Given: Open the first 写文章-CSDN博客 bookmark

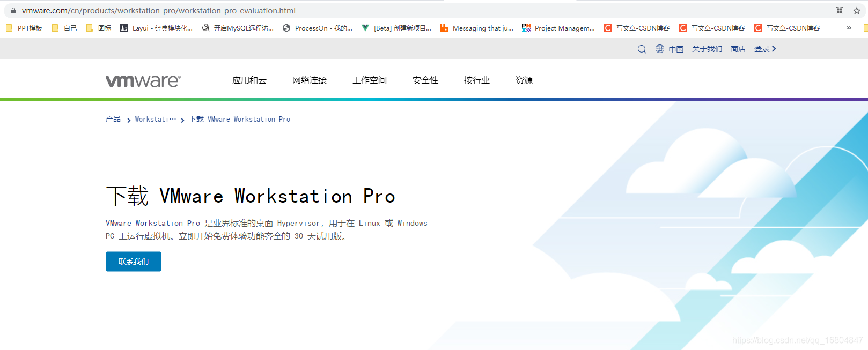Looking at the screenshot, I should click(x=637, y=28).
